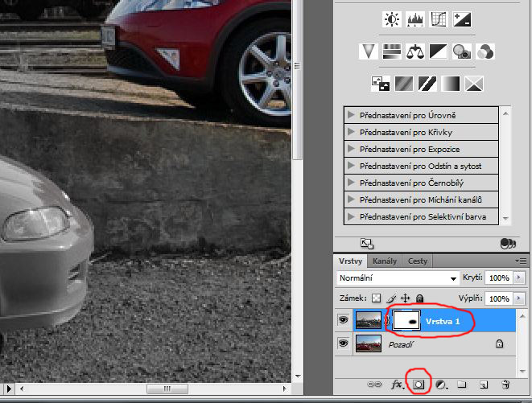Hide the Vrstva 1 layer
The image size is (532, 403).
tap(344, 321)
